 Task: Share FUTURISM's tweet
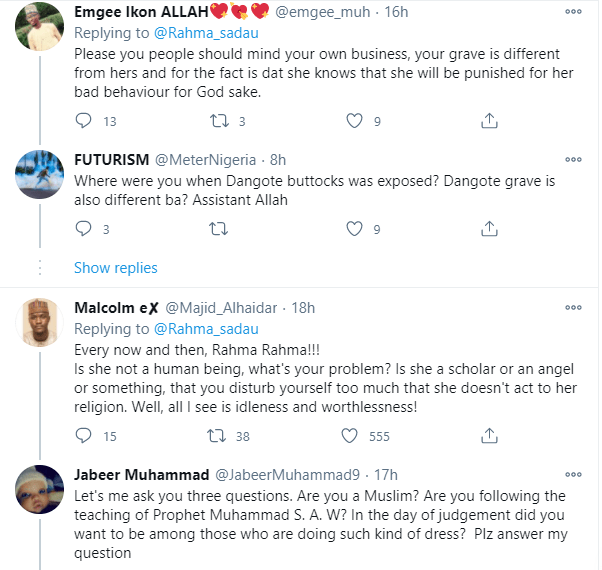tap(489, 229)
